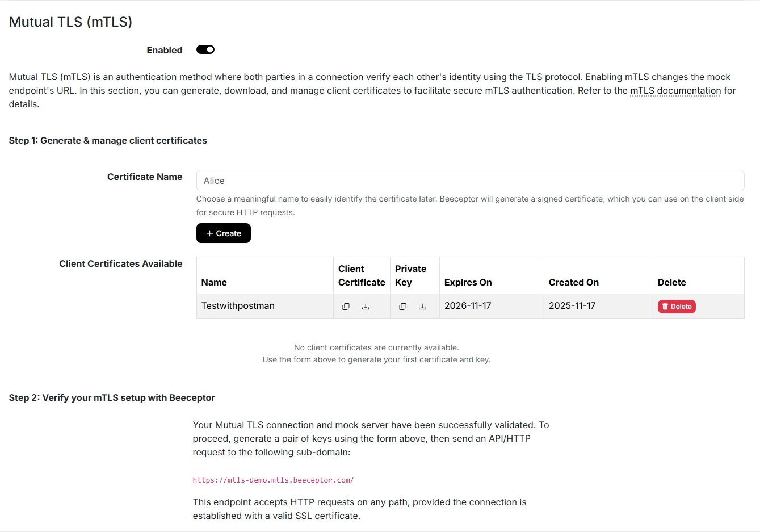Click the trash icon on the Delete button
The height and width of the screenshot is (532, 760).
pos(665,306)
